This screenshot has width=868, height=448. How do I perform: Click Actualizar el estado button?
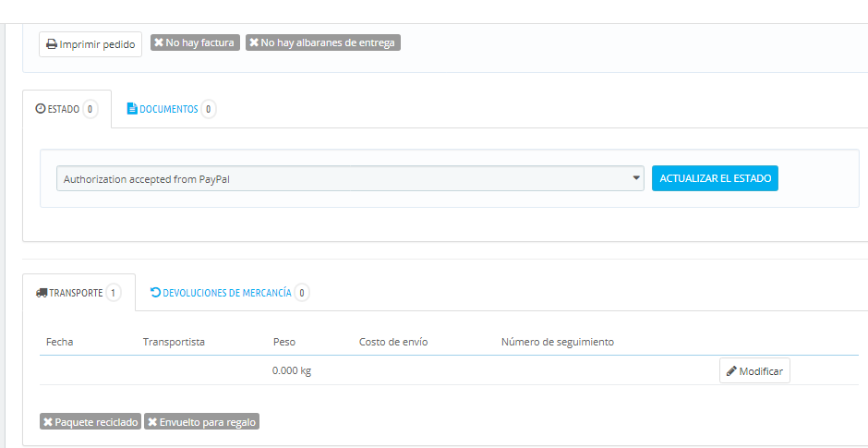pos(716,178)
